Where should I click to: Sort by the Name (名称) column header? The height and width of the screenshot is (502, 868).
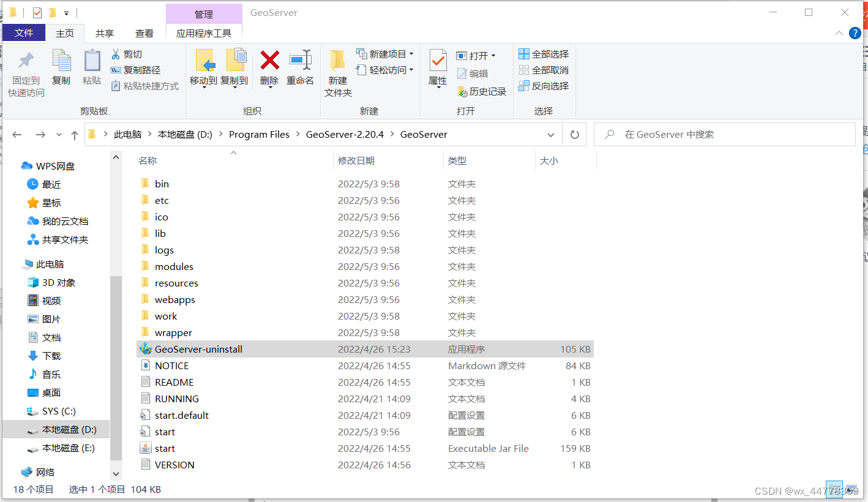coord(148,161)
